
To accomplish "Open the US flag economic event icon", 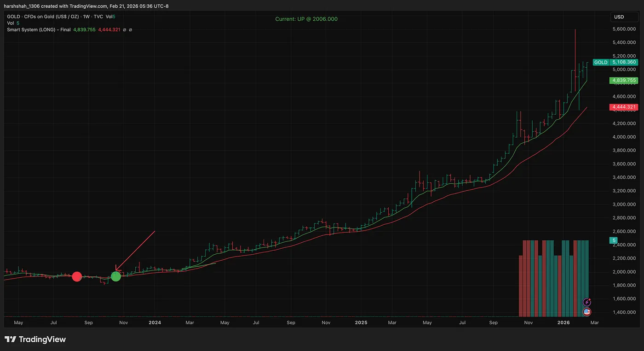I will coord(587,312).
